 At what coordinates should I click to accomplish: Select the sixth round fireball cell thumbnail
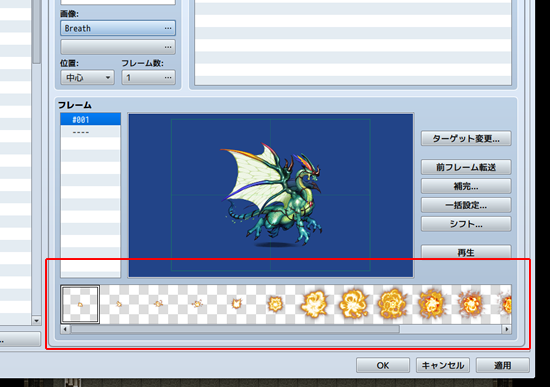pos(275,304)
